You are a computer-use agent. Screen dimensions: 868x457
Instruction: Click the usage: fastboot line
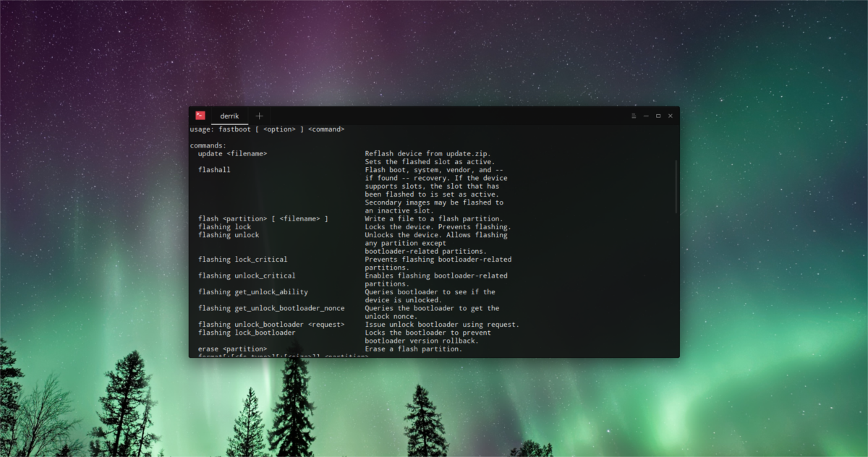[267, 129]
